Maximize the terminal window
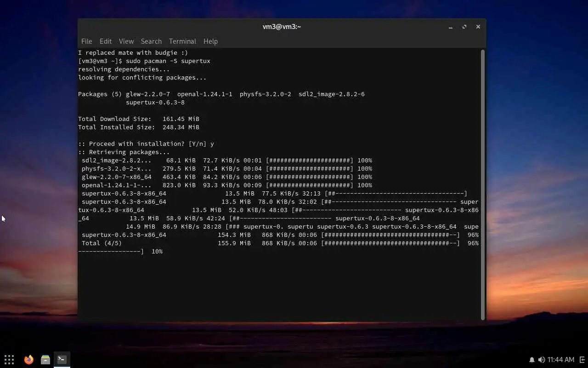 click(x=464, y=27)
